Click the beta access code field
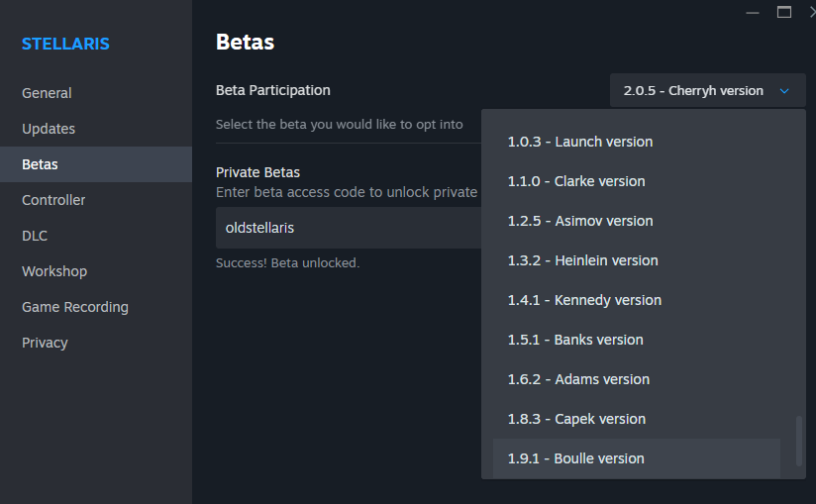This screenshot has height=504, width=816. pyautogui.click(x=349, y=228)
